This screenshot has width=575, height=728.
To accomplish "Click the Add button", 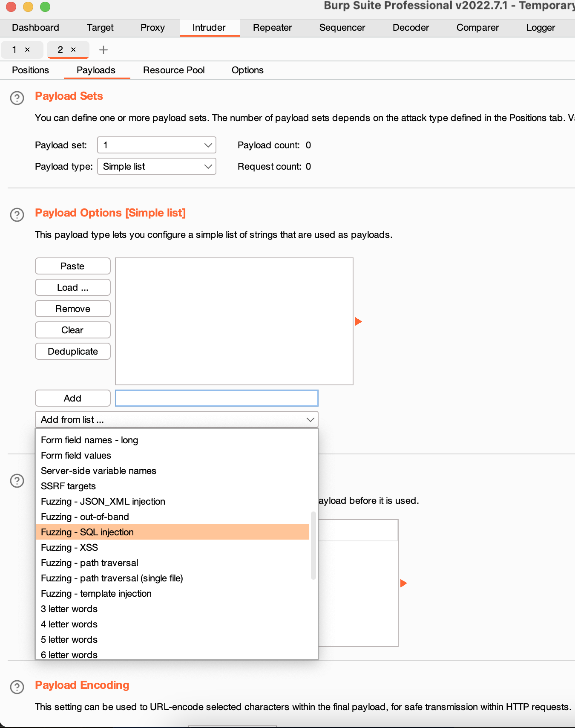I will point(73,398).
